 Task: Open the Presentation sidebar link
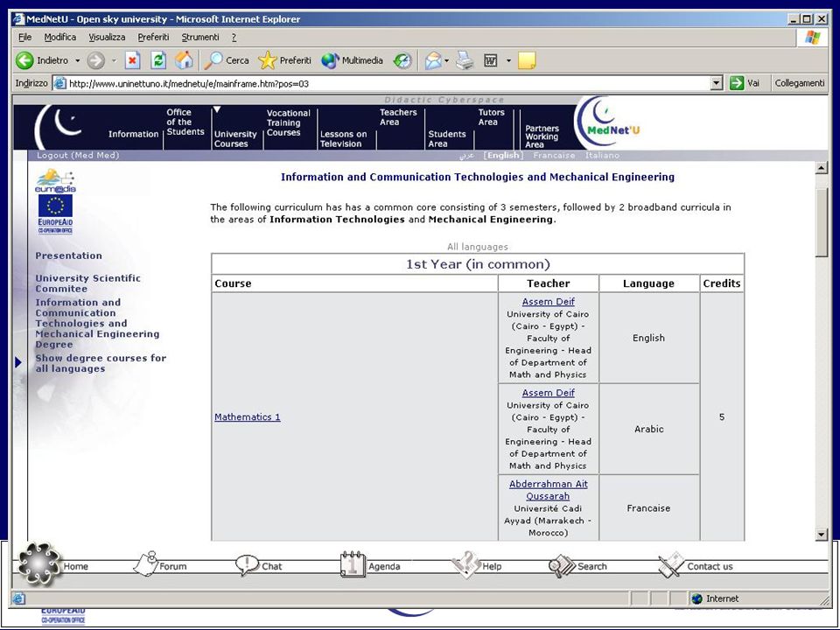(68, 255)
